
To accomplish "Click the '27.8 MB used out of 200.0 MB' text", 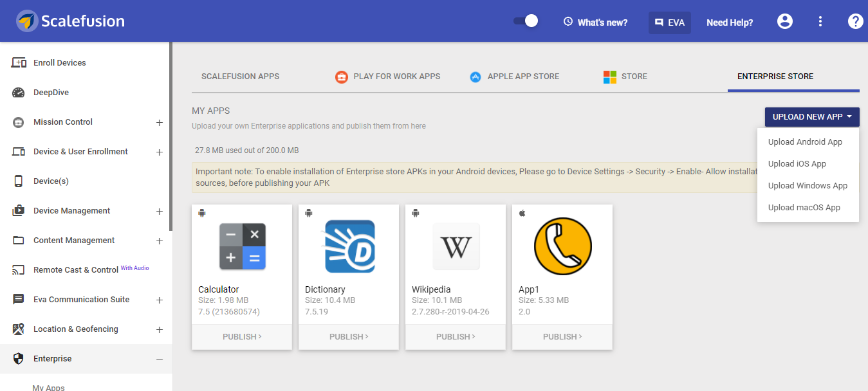I will (247, 150).
